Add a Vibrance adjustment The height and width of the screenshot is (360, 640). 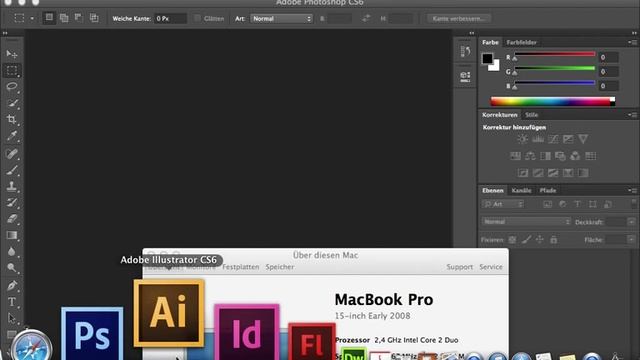point(583,139)
